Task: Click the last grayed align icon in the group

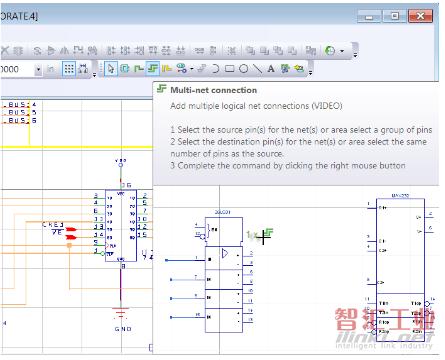Action: pos(180,51)
